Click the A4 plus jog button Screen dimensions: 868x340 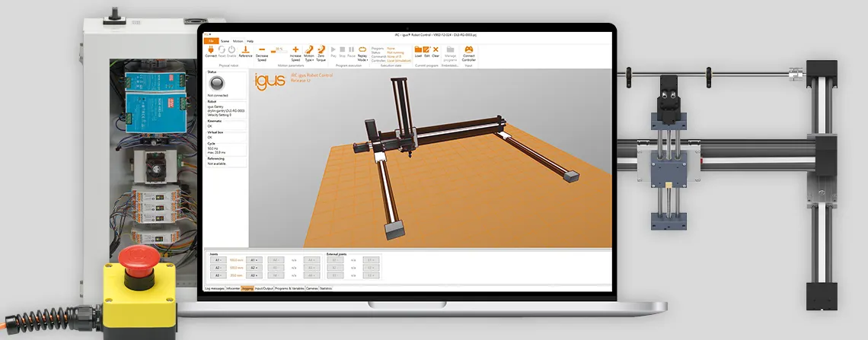311,260
